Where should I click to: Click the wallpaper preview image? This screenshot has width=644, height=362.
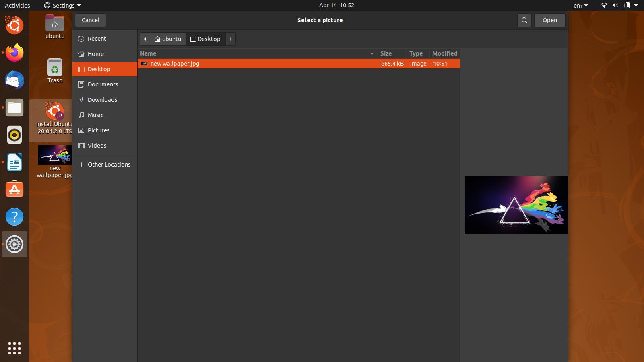(516, 205)
